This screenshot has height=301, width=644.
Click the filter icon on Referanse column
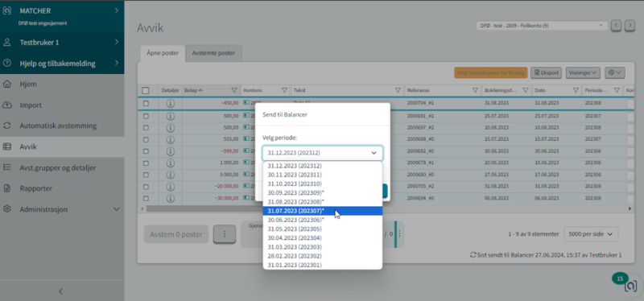(475, 90)
